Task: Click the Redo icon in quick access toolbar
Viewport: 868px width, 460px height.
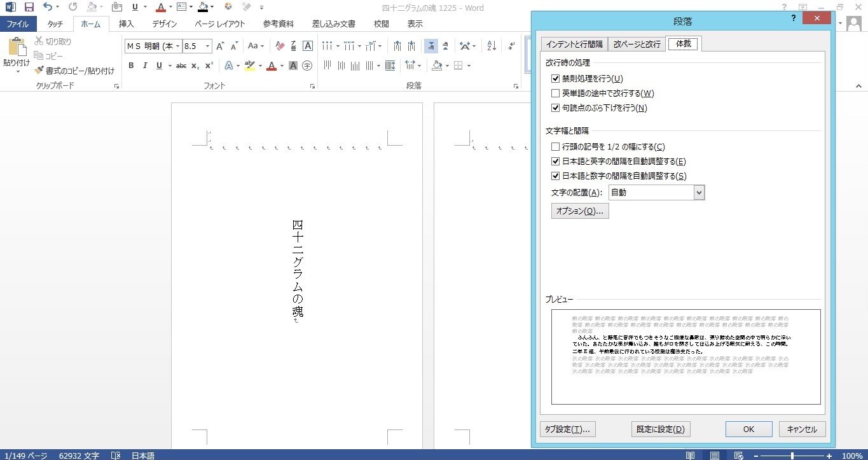Action: click(x=72, y=8)
